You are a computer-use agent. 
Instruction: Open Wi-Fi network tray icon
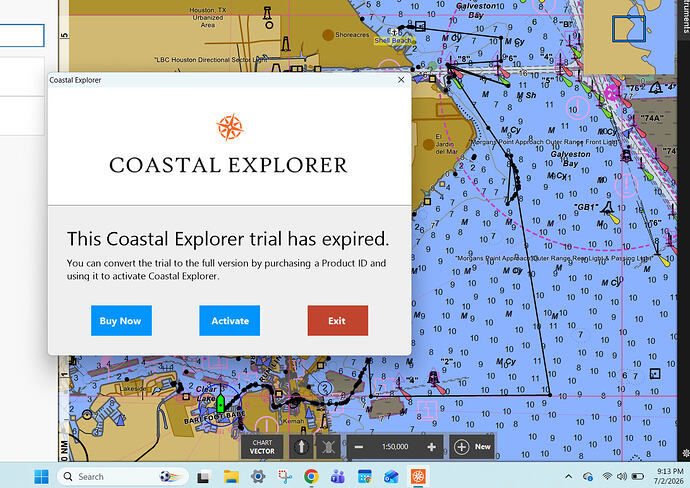(x=607, y=476)
